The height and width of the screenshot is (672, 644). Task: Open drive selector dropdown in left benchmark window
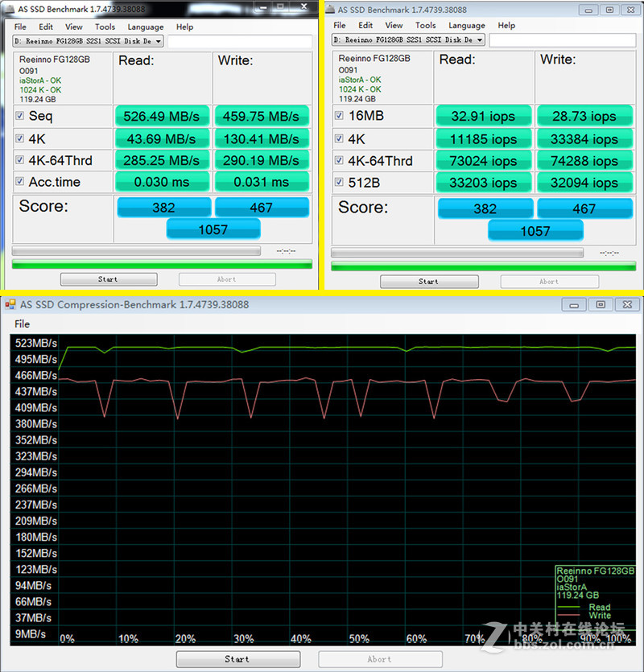tap(88, 41)
